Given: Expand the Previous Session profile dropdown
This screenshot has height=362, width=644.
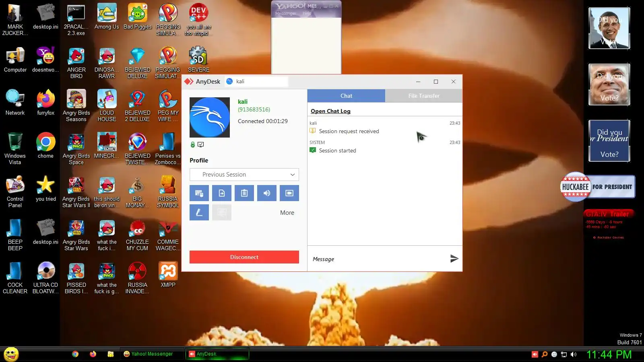Looking at the screenshot, I should click(244, 175).
